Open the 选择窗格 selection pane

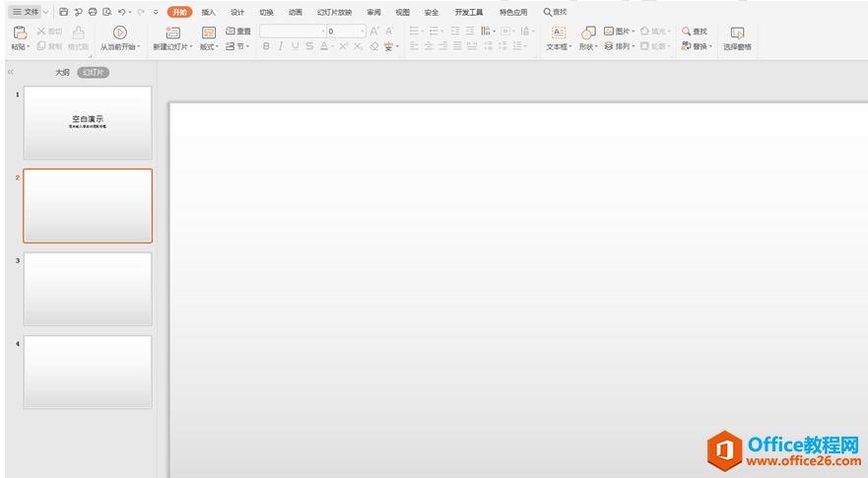(737, 33)
